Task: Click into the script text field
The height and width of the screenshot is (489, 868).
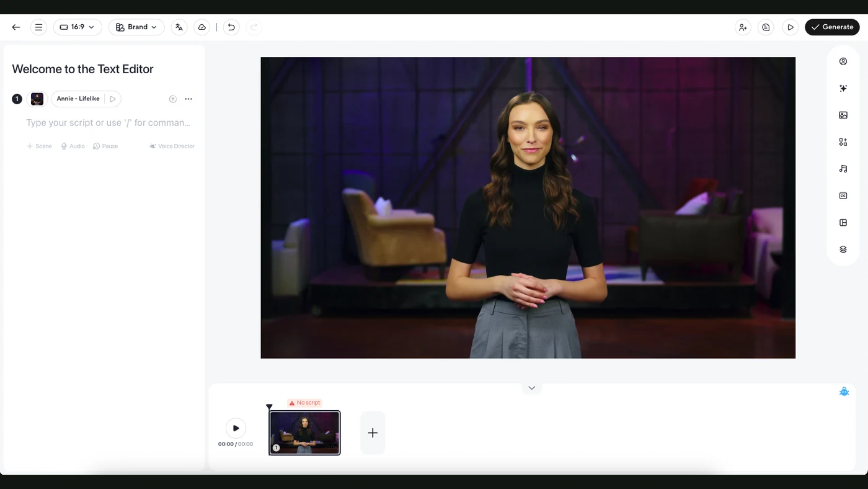Action: click(108, 123)
